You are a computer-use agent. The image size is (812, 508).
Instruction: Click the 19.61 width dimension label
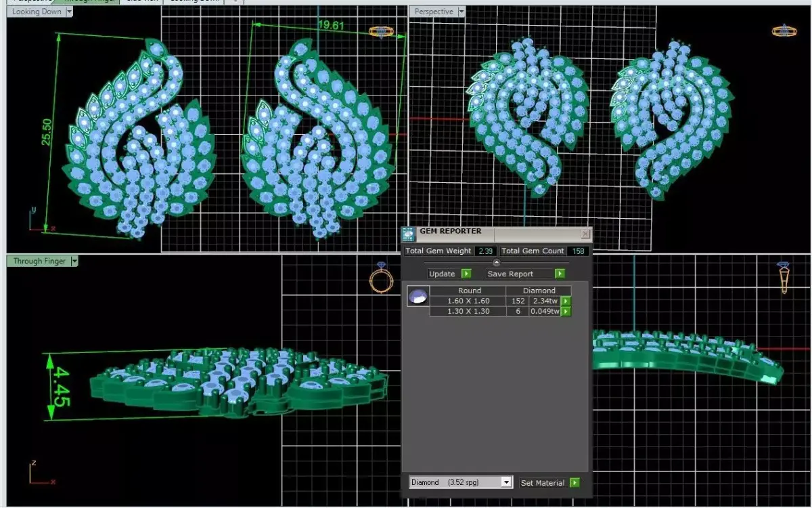332,25
